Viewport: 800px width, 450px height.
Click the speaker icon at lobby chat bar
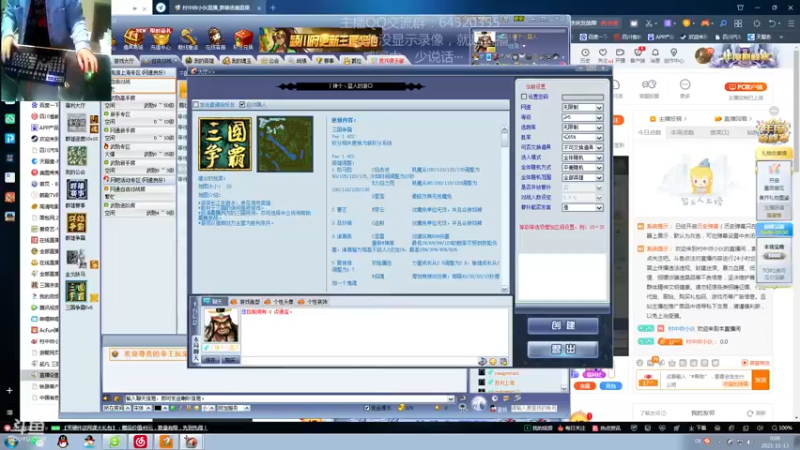point(106,398)
